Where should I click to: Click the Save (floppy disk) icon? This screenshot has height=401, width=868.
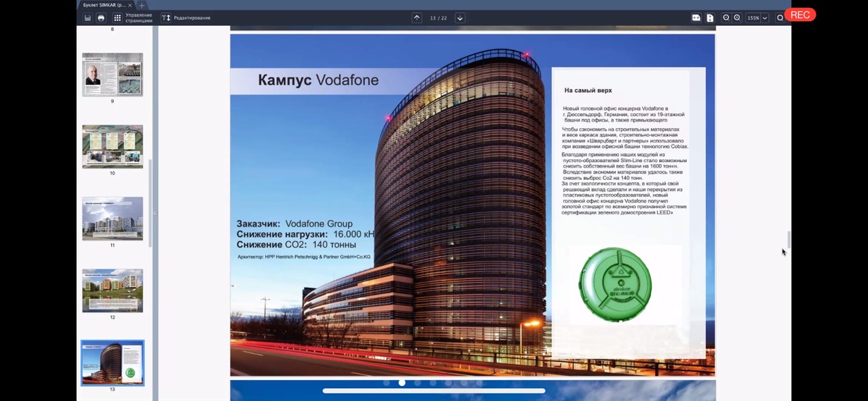[87, 18]
